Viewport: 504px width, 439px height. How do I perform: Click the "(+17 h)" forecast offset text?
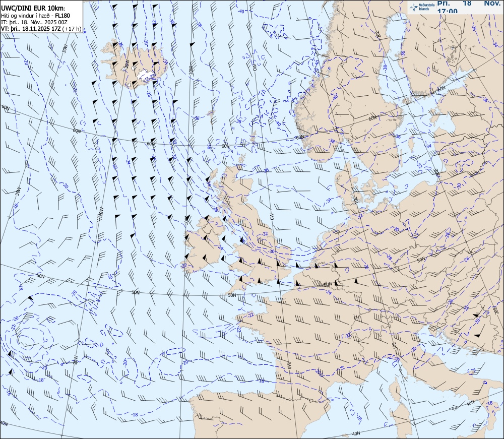tap(72, 28)
